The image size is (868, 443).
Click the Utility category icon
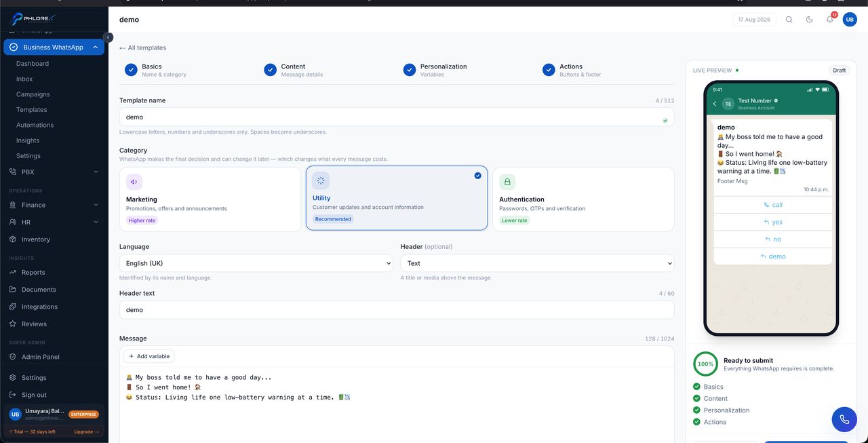[x=321, y=180]
